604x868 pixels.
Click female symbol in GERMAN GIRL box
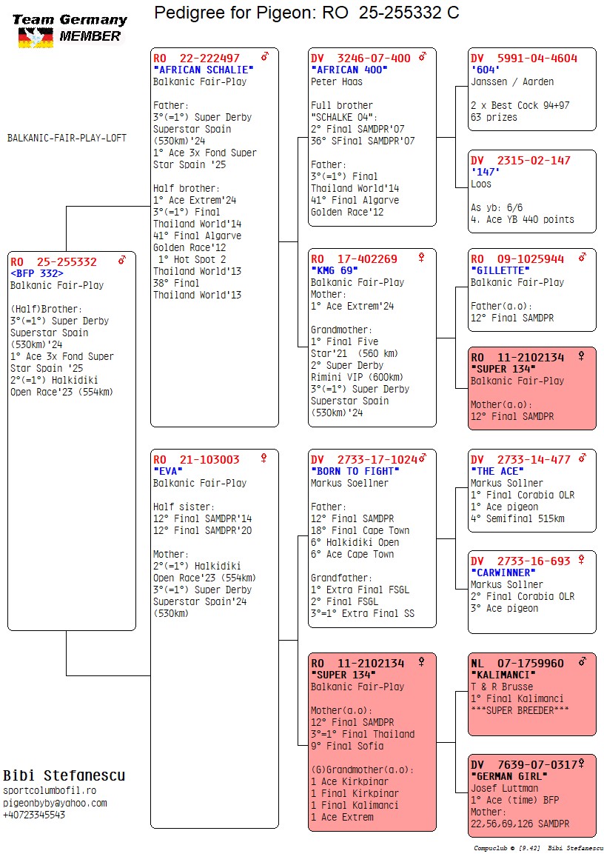coord(583,764)
